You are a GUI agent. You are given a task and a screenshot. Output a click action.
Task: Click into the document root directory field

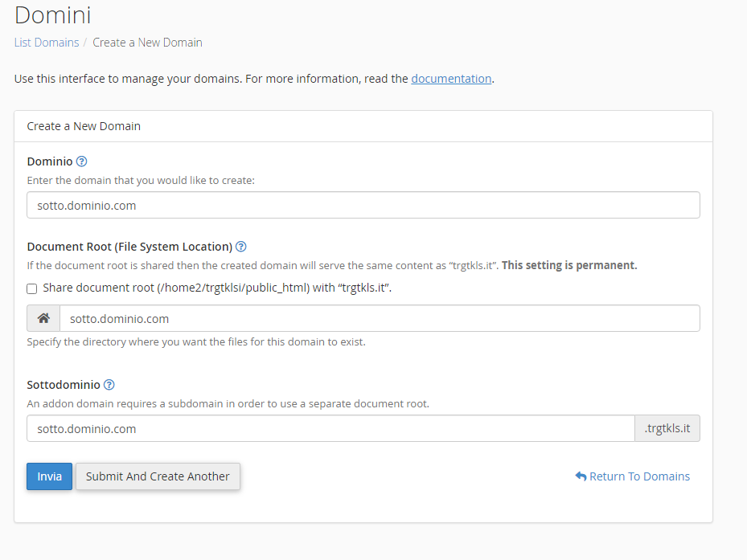[x=379, y=318]
